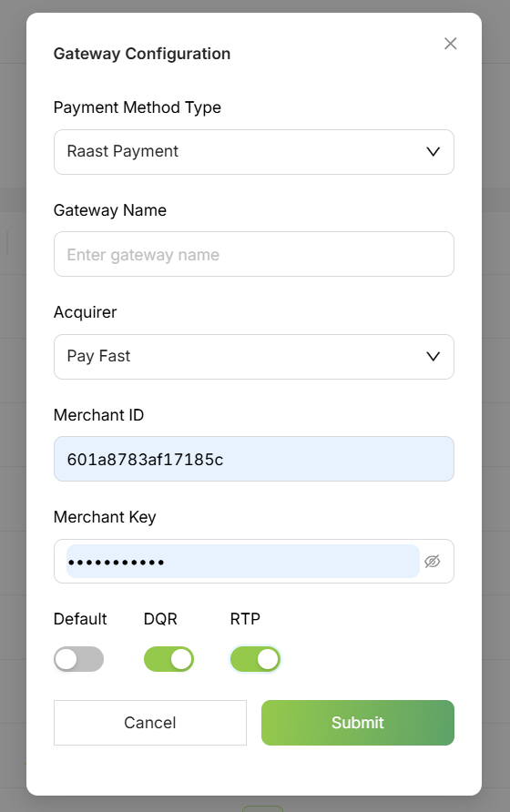Open the Pay Fast acquirer dropdown
The image size is (510, 812).
pos(254,357)
